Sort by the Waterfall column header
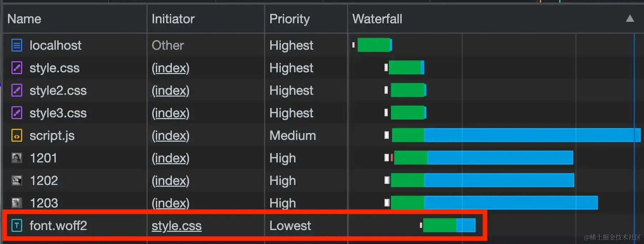Image resolution: width=644 pixels, height=244 pixels. [377, 19]
